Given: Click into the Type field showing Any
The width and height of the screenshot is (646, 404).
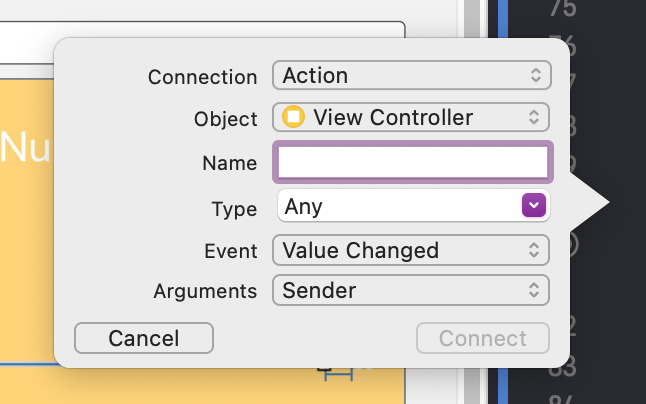Looking at the screenshot, I should (x=398, y=206).
